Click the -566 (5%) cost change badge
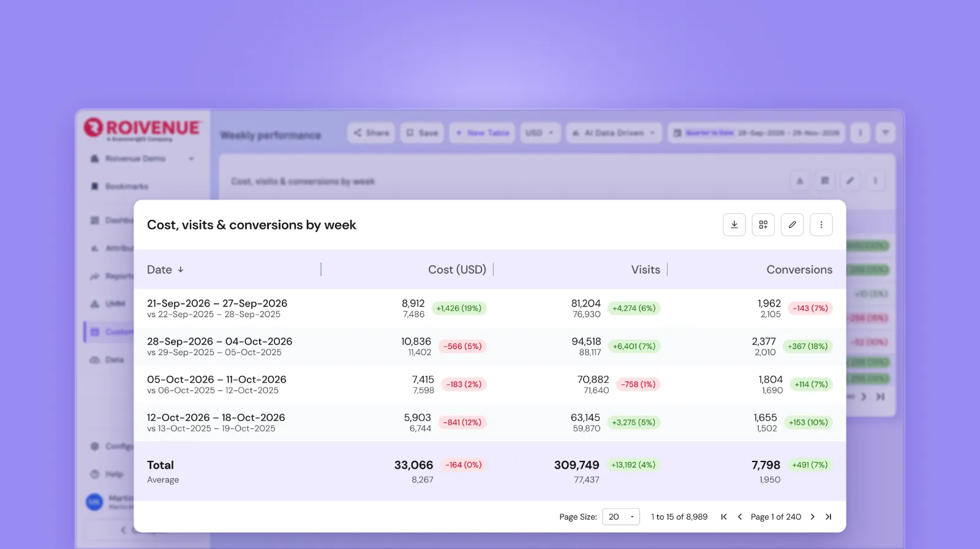This screenshot has width=980, height=549. [x=462, y=346]
